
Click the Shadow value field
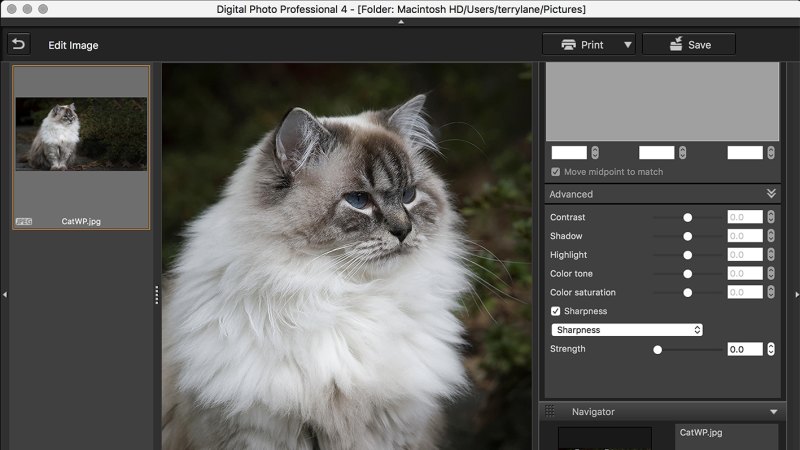click(745, 236)
